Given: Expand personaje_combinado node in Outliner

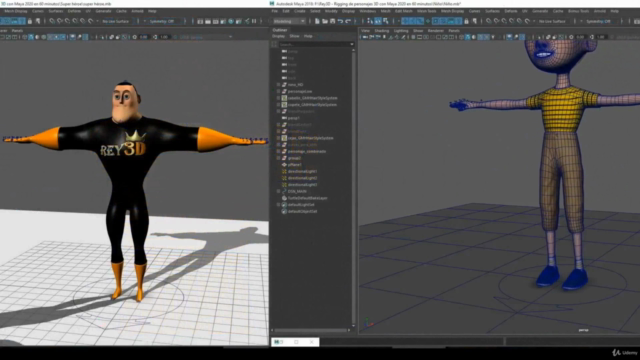Looking at the screenshot, I should (278, 151).
